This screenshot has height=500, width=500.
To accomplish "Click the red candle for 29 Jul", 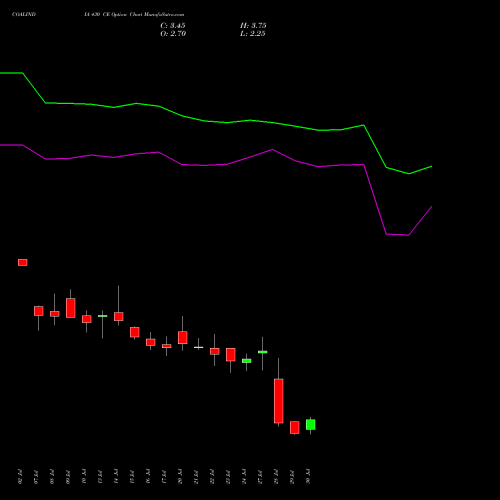I will pos(295,427).
